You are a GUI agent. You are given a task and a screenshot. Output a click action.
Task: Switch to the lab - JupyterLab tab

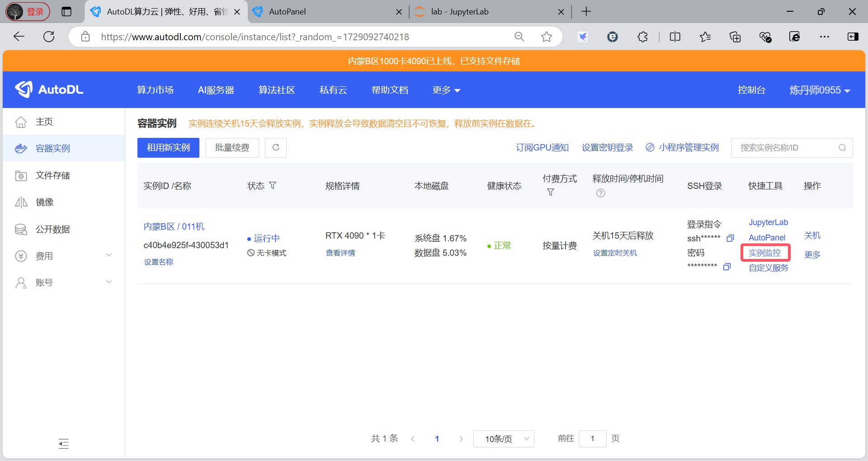point(490,12)
